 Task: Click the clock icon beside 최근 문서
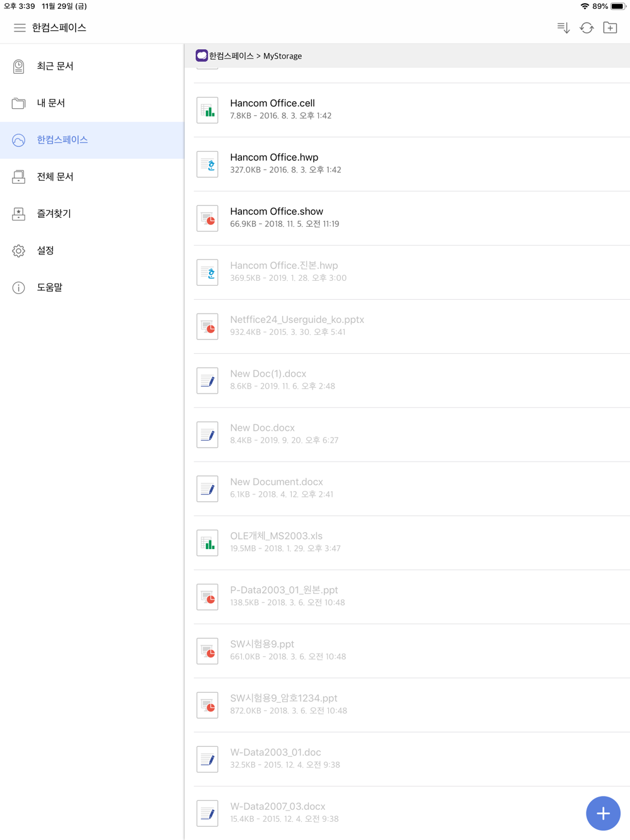19,66
